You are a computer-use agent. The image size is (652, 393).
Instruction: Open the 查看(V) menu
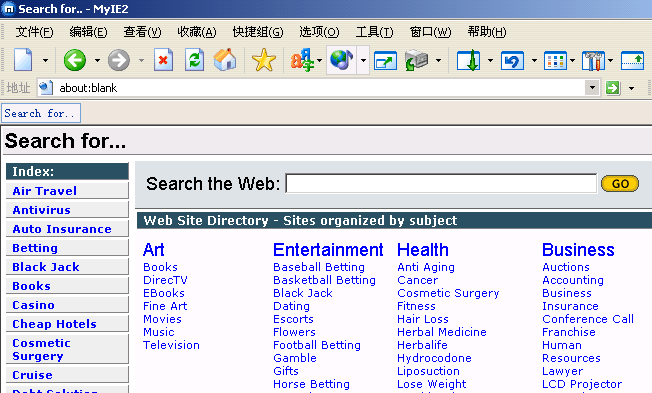(x=142, y=32)
